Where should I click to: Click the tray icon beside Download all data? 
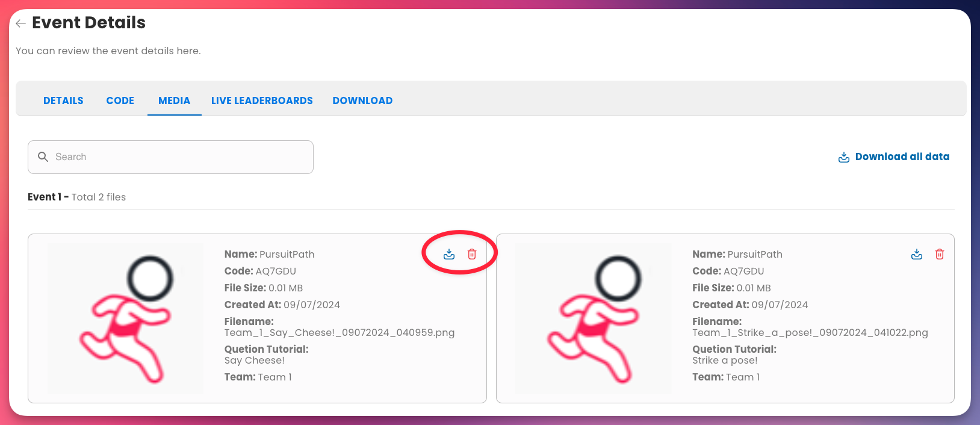(x=844, y=157)
